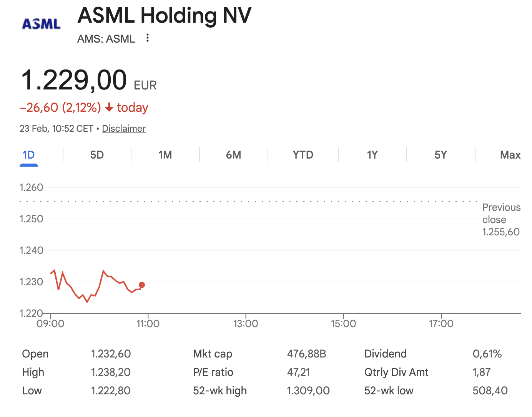Screen dimensions: 532x417
Task: Click the 52-wk high value
Action: pos(308,391)
